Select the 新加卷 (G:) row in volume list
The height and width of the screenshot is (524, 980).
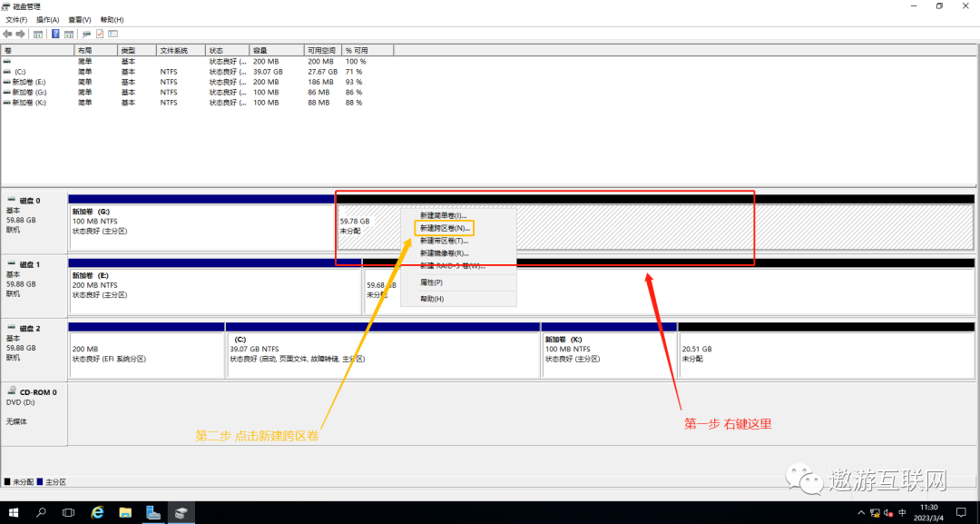tap(197, 92)
